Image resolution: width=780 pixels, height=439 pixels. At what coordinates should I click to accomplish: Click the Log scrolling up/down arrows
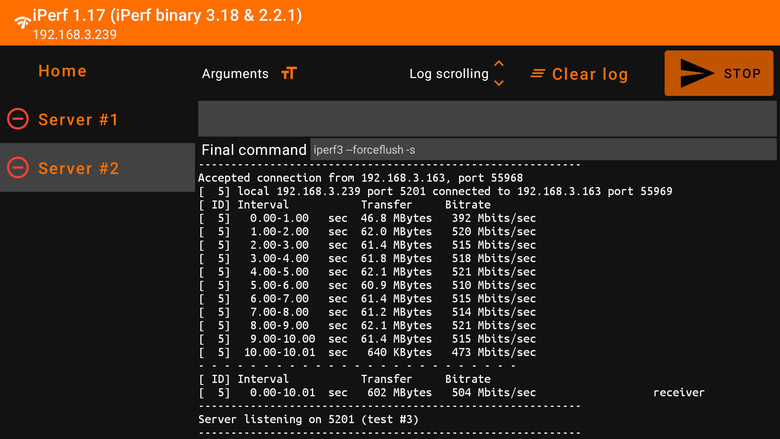499,74
